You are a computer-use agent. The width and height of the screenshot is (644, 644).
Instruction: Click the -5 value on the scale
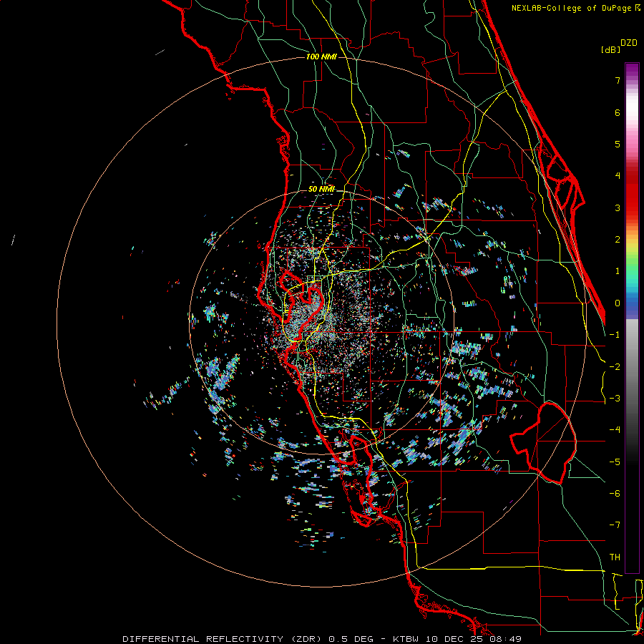pyautogui.click(x=615, y=462)
